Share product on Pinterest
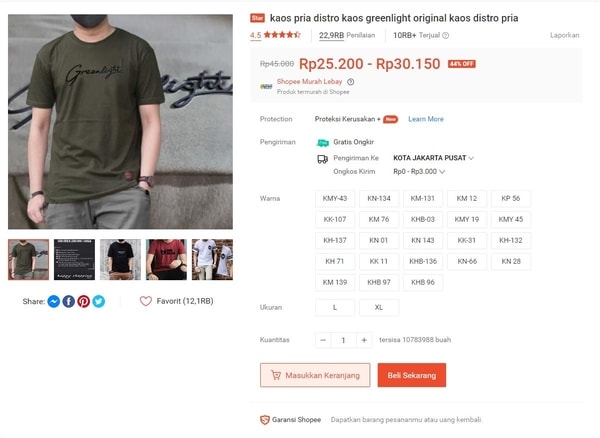This screenshot has height=438, width=600. (x=83, y=301)
